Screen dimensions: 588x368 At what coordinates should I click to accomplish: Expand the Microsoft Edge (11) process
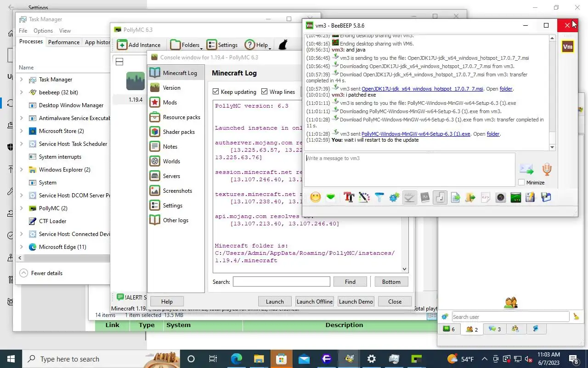click(x=21, y=247)
